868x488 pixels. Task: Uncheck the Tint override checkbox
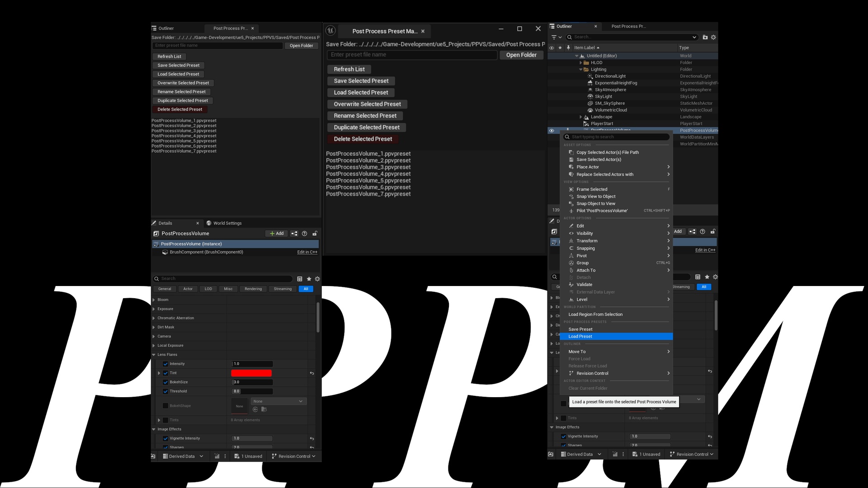tap(165, 373)
